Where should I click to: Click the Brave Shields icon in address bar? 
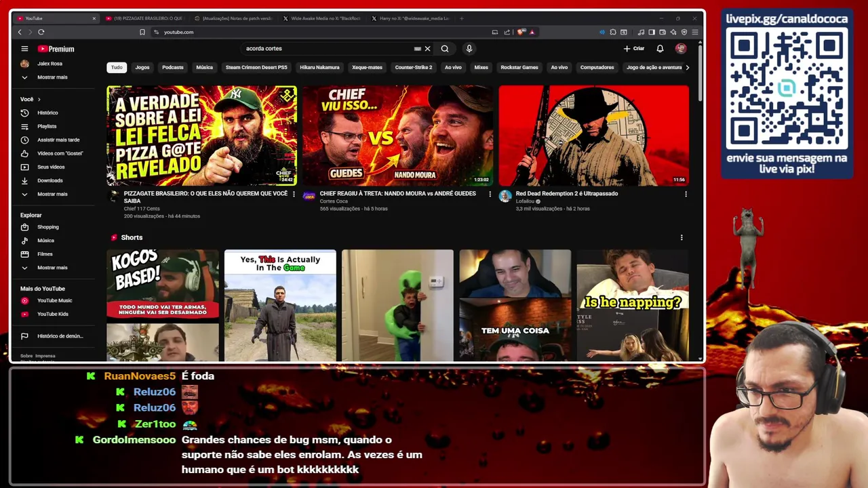(521, 32)
